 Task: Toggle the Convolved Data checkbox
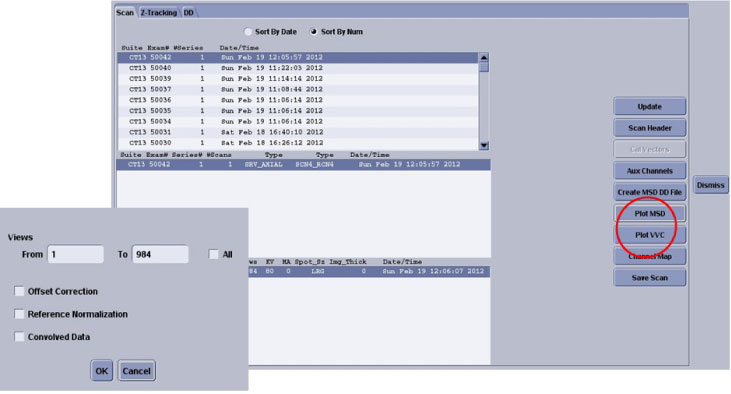coord(19,337)
